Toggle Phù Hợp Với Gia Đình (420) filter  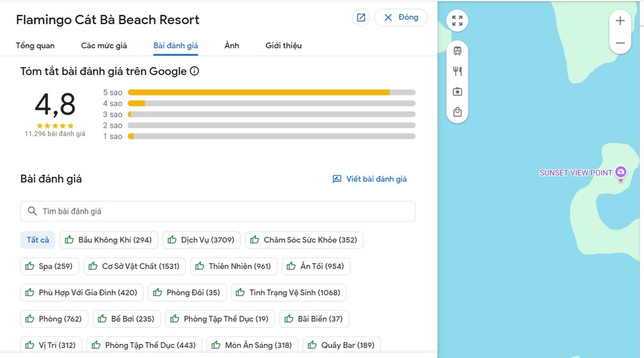coord(82,293)
